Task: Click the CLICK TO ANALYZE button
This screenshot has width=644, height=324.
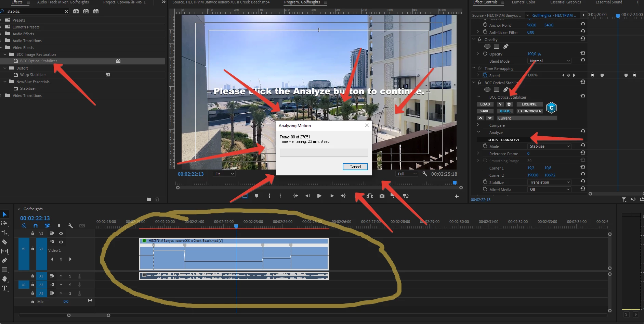Action: (x=504, y=140)
